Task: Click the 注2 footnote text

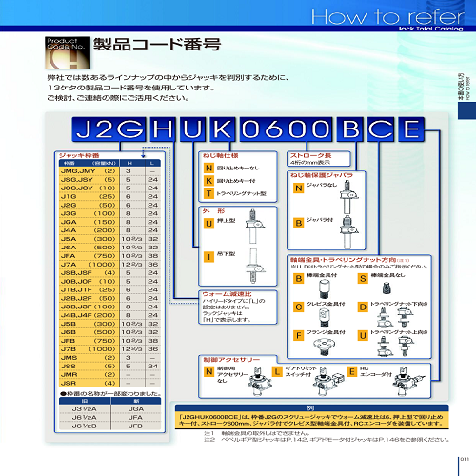Action: 327,440
